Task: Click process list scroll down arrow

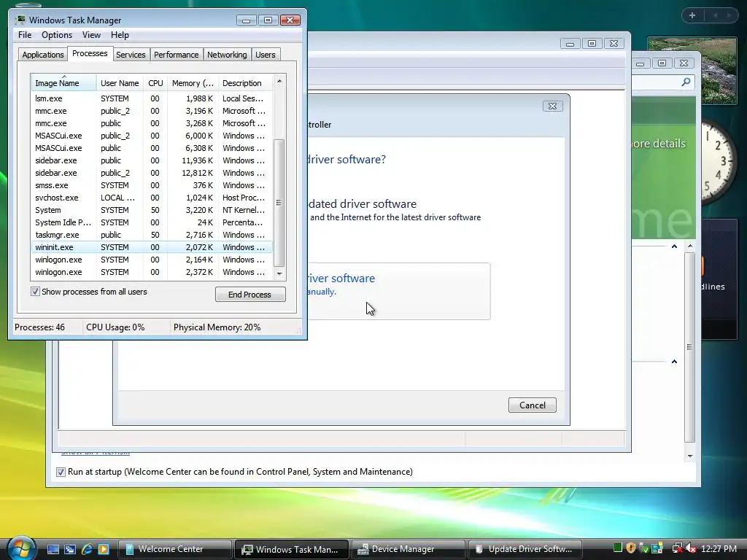Action: (x=279, y=273)
